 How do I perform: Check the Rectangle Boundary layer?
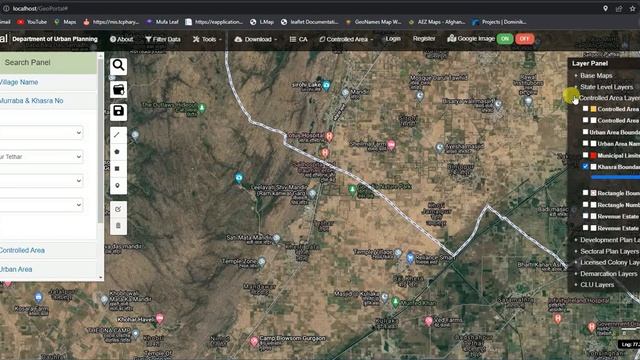[585, 192]
